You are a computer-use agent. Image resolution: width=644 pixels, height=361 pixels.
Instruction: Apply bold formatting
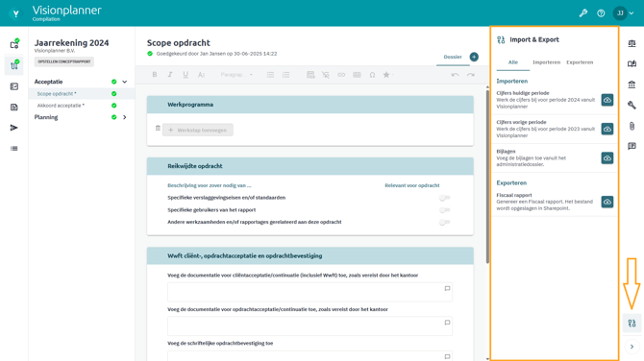tap(155, 75)
